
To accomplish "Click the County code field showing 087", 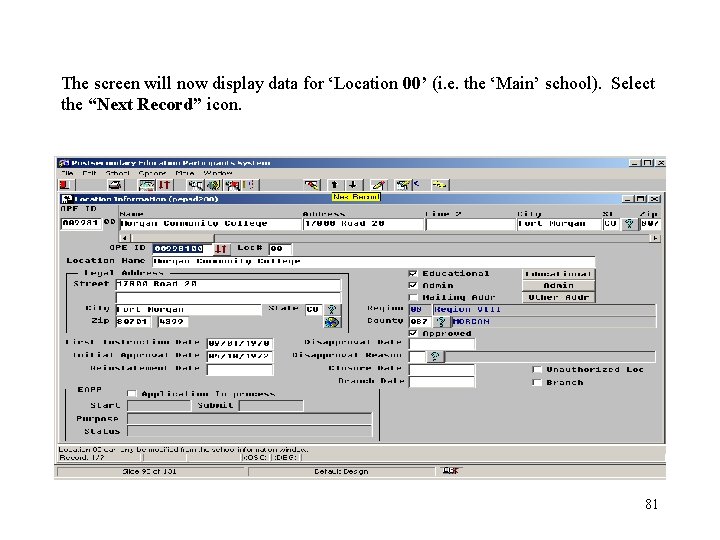I will click(421, 321).
